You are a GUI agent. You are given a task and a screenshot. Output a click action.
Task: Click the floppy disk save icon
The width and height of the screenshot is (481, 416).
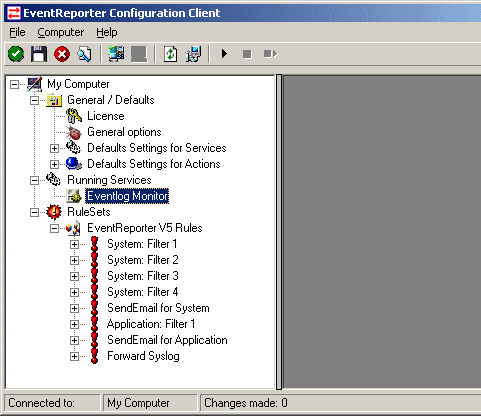click(39, 54)
